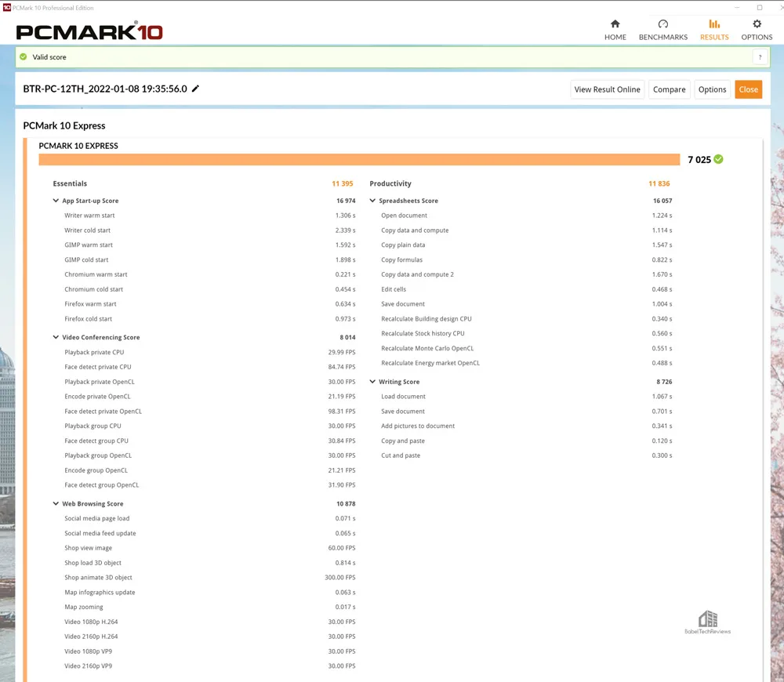Click the green valid score check icon
Screen dimensions: 784x682
point(23,57)
